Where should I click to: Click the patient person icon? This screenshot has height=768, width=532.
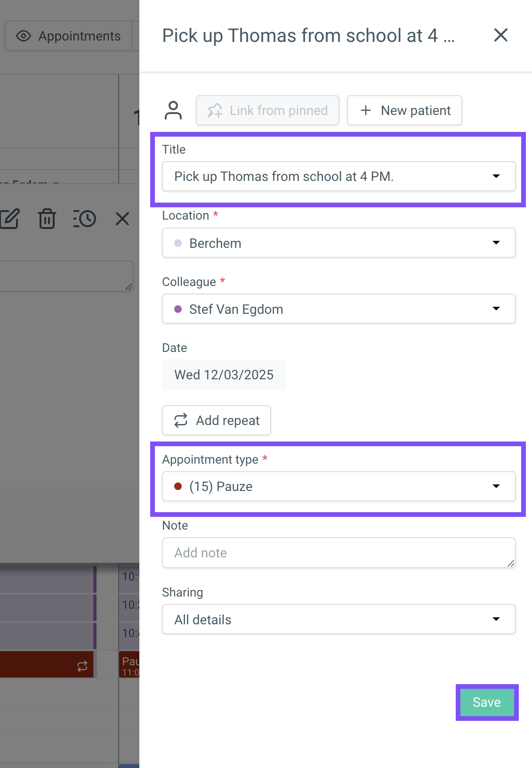point(173,110)
